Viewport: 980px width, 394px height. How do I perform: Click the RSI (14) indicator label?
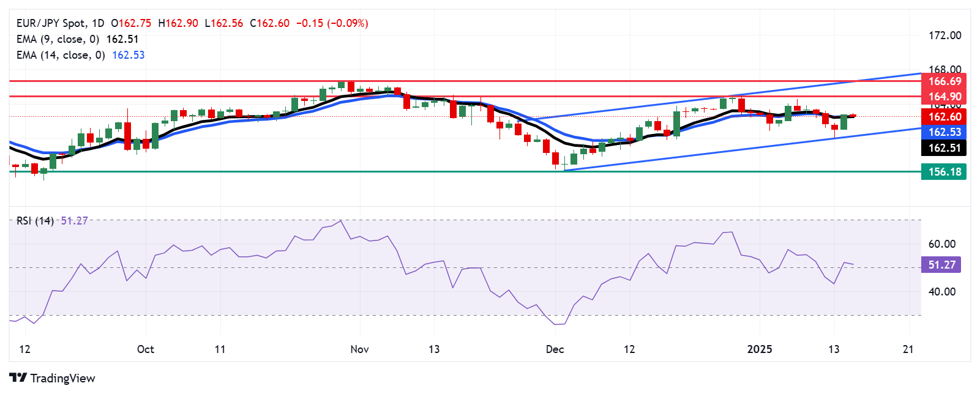click(x=35, y=221)
